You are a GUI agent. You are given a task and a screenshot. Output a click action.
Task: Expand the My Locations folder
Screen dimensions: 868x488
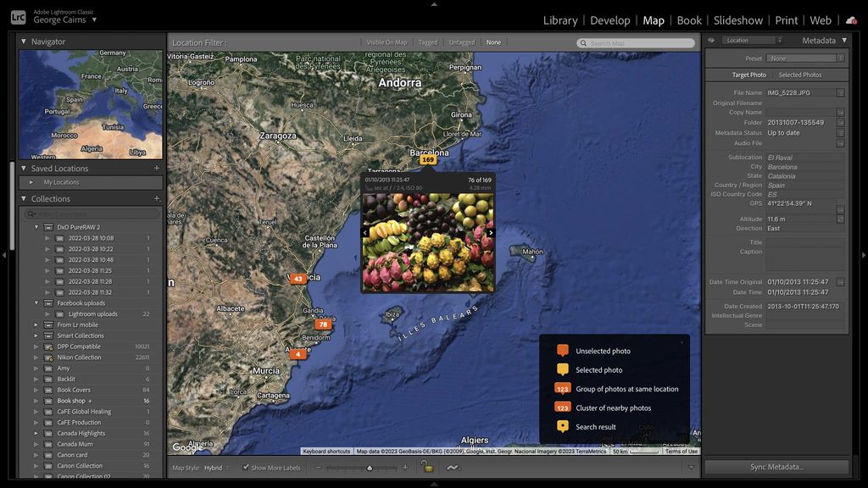pyautogui.click(x=31, y=183)
